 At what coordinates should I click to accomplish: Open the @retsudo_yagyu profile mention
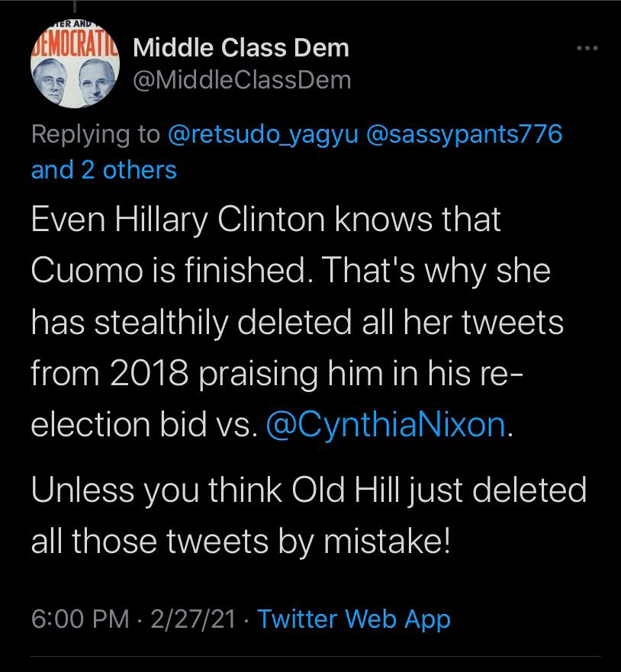[261, 134]
